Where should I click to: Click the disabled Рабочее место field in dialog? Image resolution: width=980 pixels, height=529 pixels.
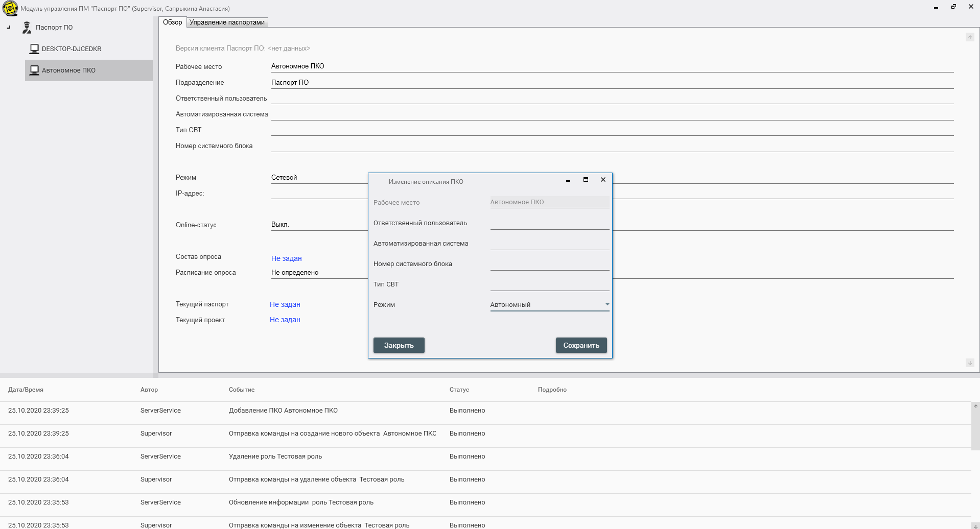click(x=550, y=202)
